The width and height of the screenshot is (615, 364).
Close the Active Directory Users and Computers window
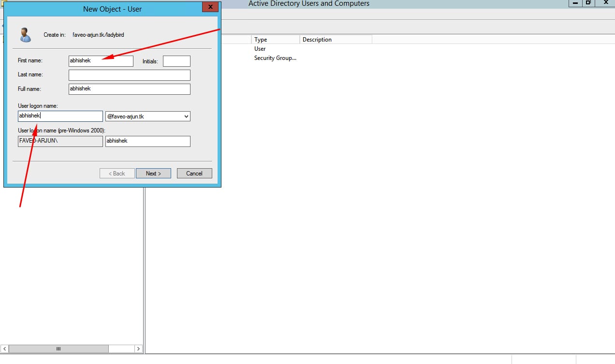605,3
